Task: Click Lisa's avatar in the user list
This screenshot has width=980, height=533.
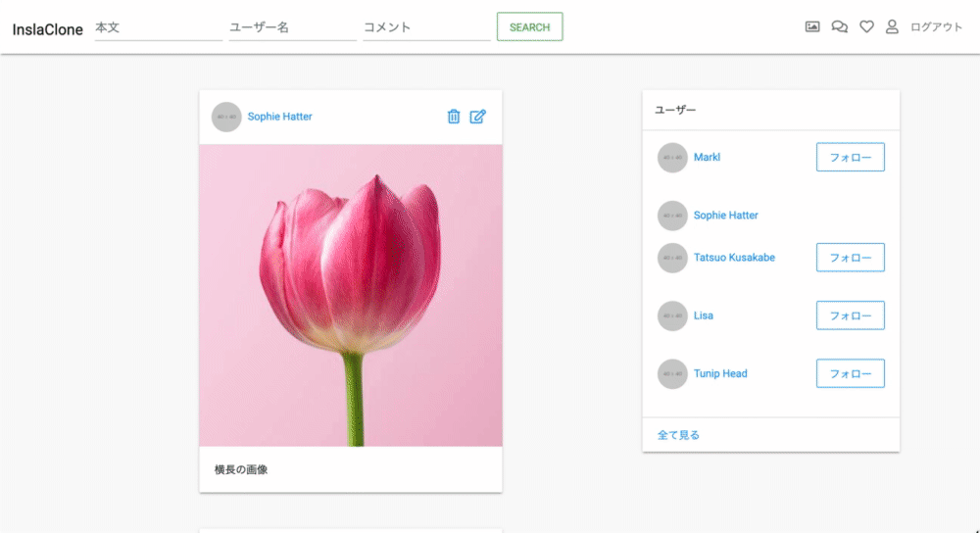Action: [x=672, y=315]
